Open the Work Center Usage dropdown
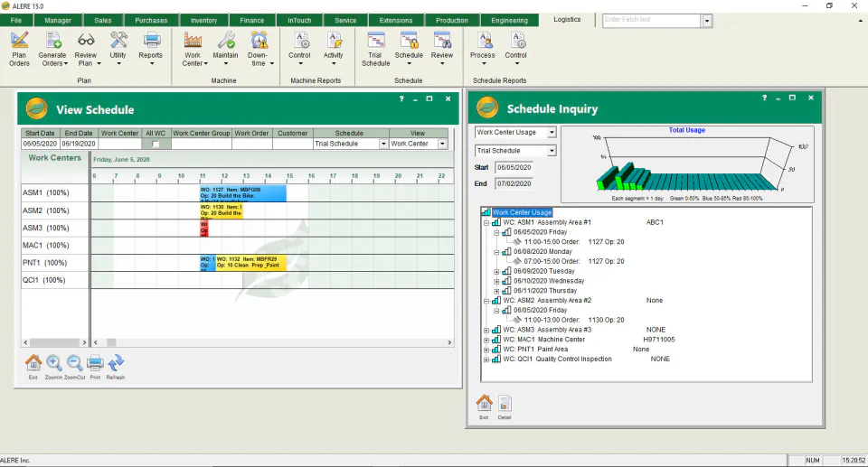The height and width of the screenshot is (467, 868). (552, 132)
